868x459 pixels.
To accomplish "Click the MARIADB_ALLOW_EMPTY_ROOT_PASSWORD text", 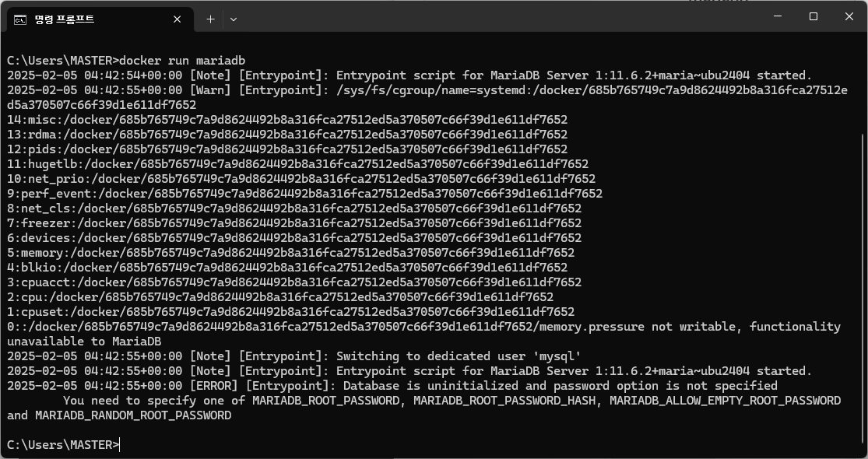I will coord(726,401).
